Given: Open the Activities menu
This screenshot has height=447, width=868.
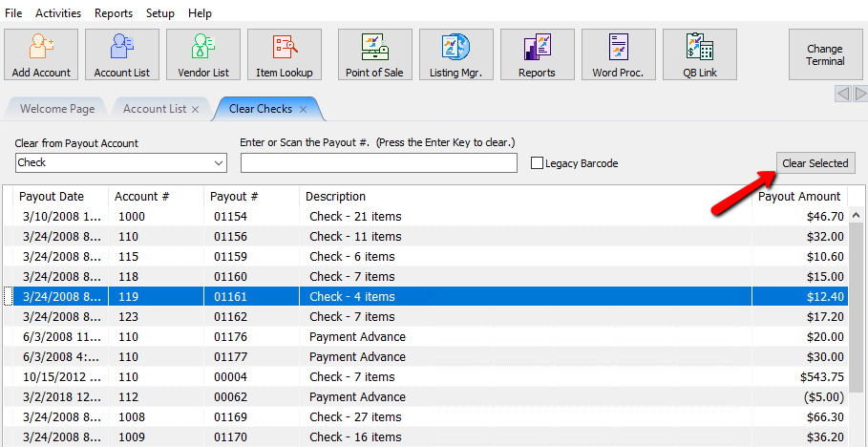Looking at the screenshot, I should 58,12.
